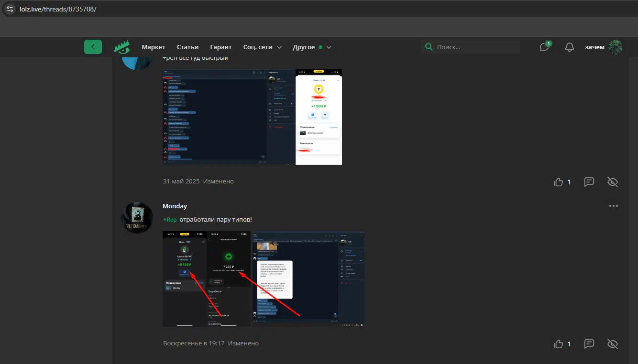Click the 31 май 2025 timestamp

pyautogui.click(x=181, y=181)
